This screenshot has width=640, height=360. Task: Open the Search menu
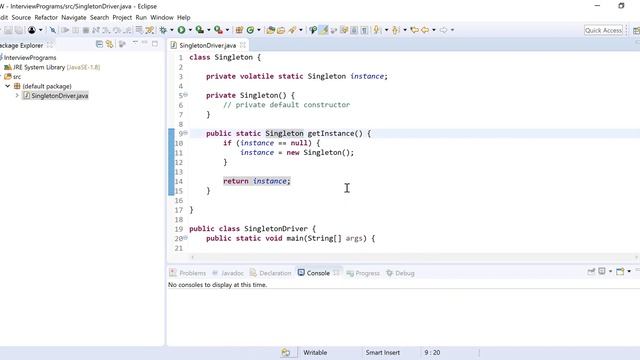point(99,18)
